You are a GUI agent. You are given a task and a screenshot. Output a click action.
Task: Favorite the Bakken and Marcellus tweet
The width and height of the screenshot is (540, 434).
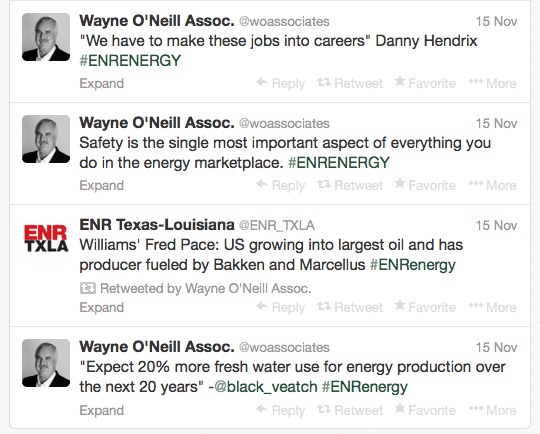click(x=425, y=307)
